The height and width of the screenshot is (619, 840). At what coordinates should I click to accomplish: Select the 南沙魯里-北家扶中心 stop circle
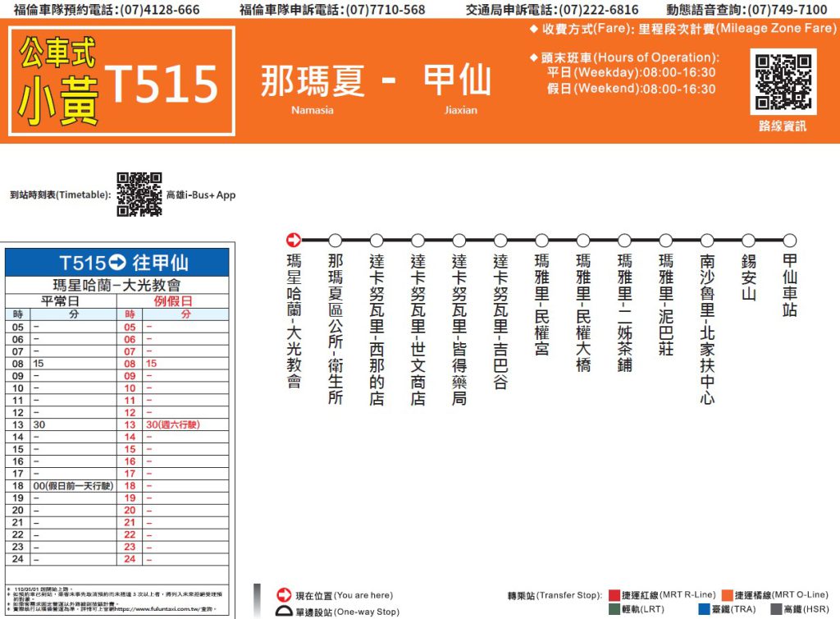point(707,241)
